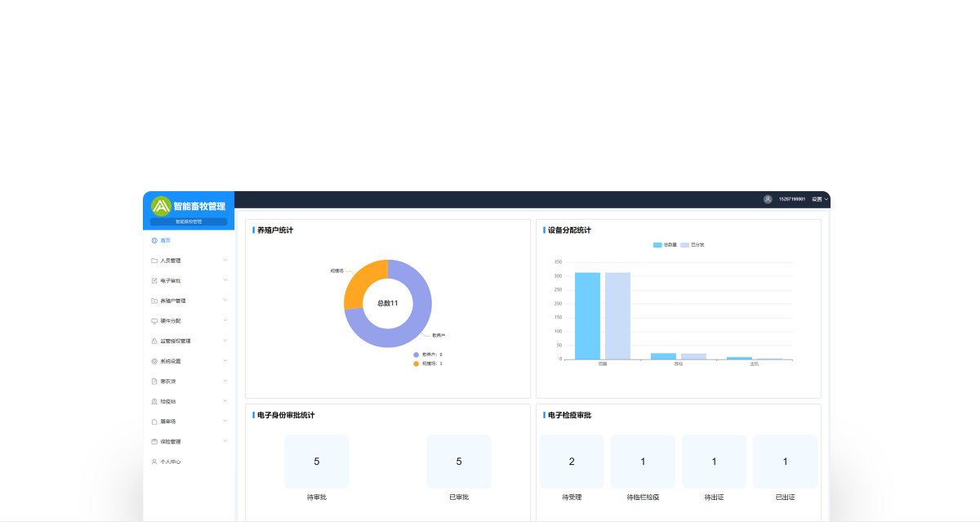This screenshot has width=980, height=522.
Task: Click the lock icon next to 监管授权管理
Action: (154, 341)
